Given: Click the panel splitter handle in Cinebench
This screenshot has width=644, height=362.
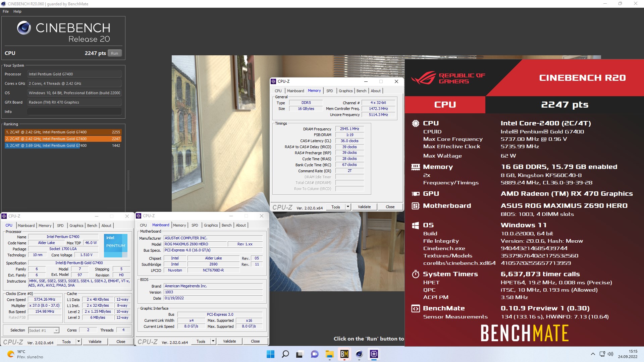Looking at the screenshot, I should tap(128, 180).
